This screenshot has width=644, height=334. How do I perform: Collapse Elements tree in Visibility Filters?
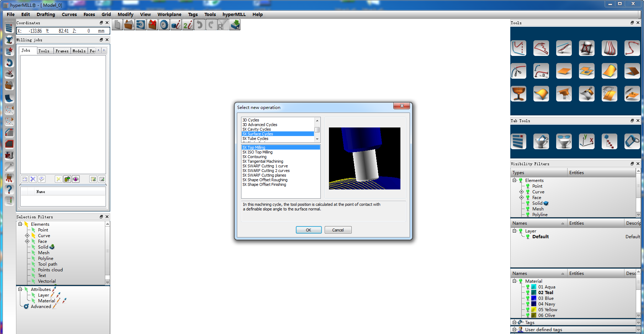point(514,180)
